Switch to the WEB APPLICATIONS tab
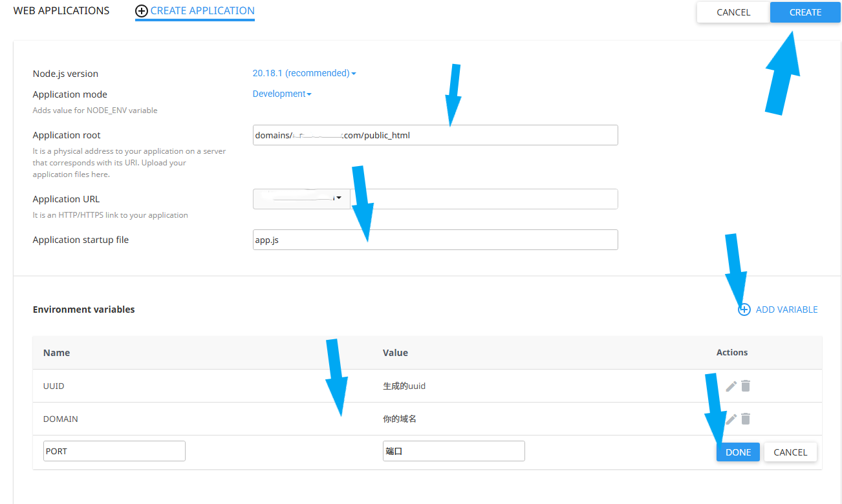The image size is (842, 504). click(x=61, y=11)
